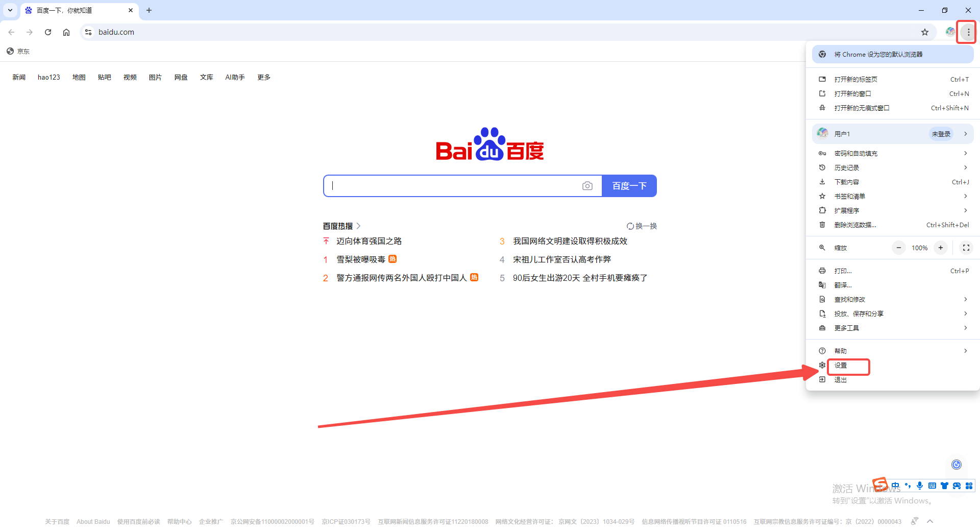Click the Chrome three-dot menu icon
Viewport: 980px width, 531px height.
(968, 32)
